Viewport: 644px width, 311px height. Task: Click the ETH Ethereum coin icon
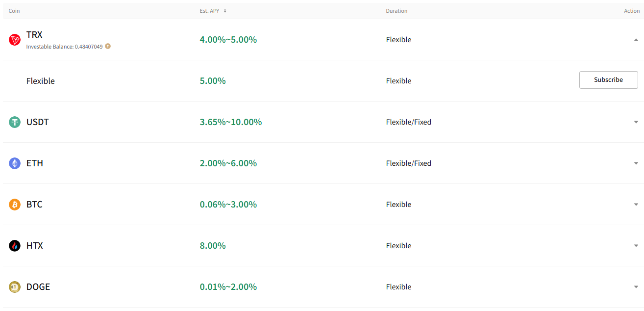[x=15, y=163]
